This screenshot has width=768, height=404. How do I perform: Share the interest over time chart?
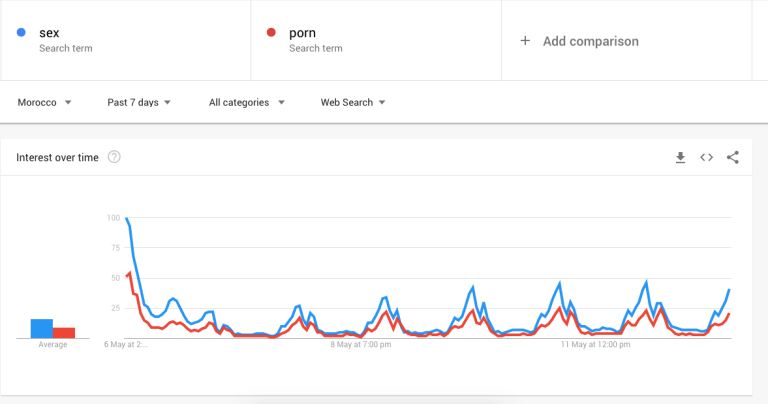[x=733, y=157]
